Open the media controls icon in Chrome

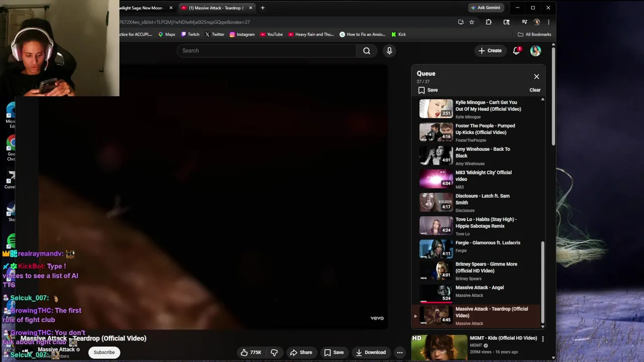coord(524,22)
